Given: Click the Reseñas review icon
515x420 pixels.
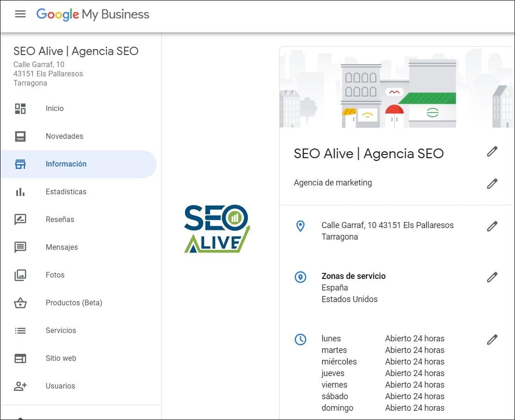Looking at the screenshot, I should pos(20,219).
